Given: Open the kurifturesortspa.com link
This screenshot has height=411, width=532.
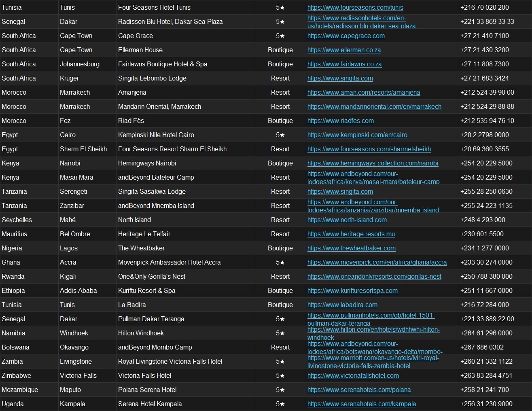Looking at the screenshot, I should click(352, 290).
